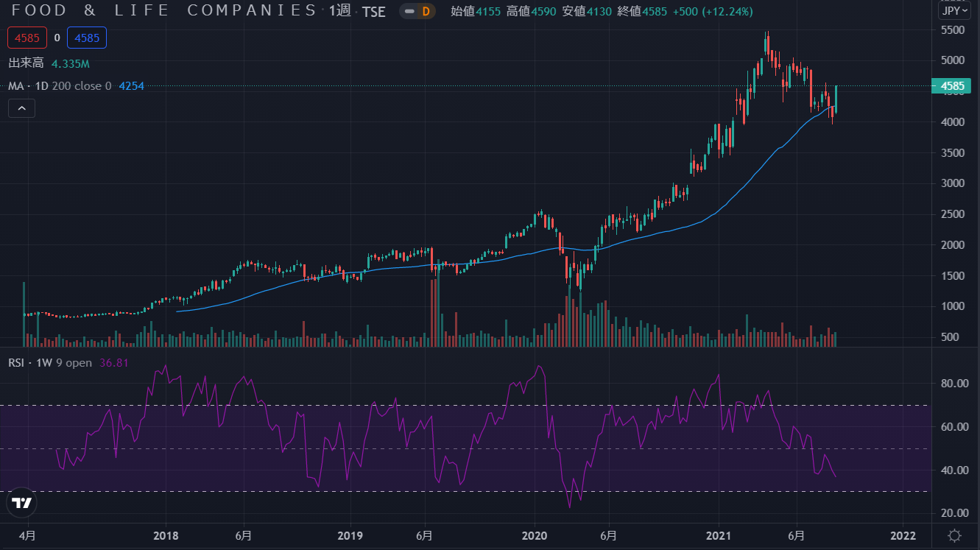980x550 pixels.
Task: Click the RSI value 36.81
Action: pos(113,362)
